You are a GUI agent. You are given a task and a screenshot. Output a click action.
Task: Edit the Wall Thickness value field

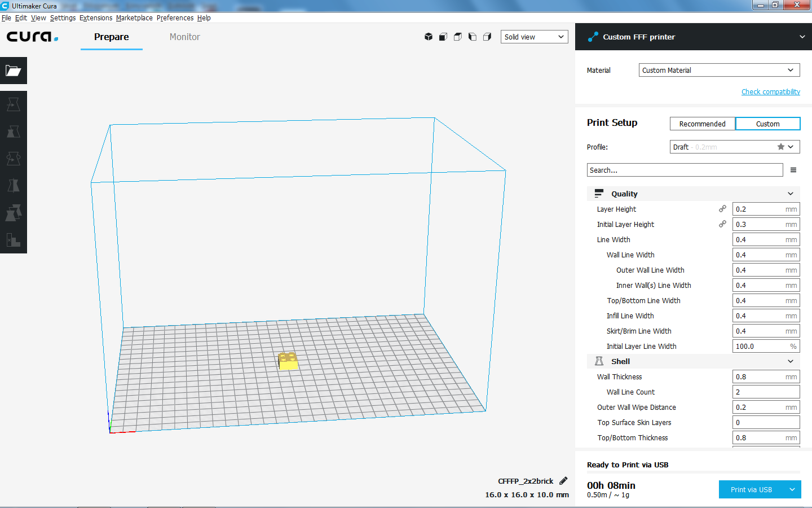tap(766, 376)
